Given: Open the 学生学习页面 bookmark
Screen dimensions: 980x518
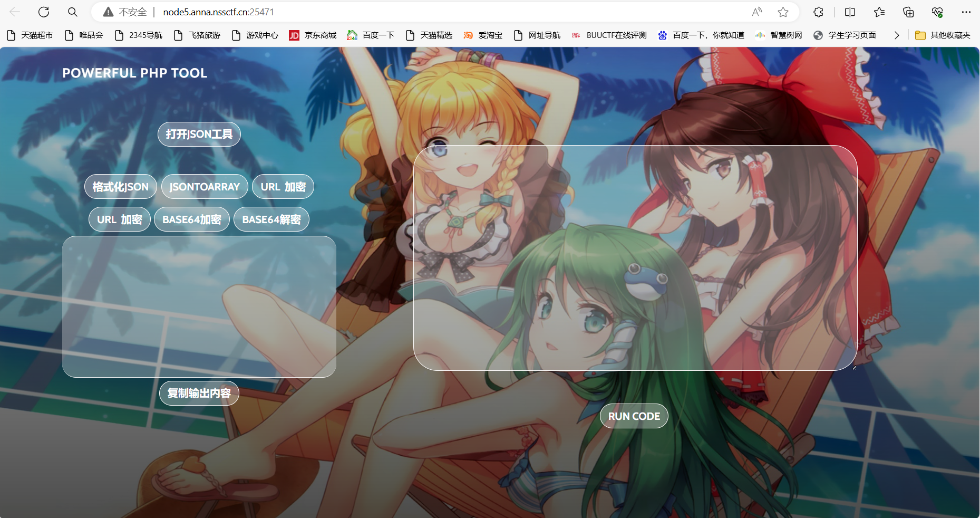Looking at the screenshot, I should point(845,35).
